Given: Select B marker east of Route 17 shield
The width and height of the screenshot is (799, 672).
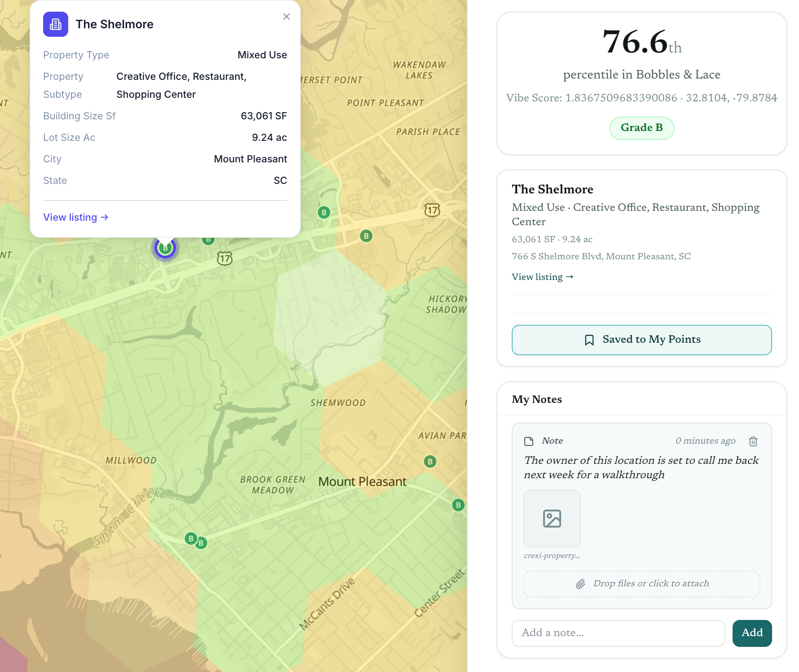Looking at the screenshot, I should (366, 236).
